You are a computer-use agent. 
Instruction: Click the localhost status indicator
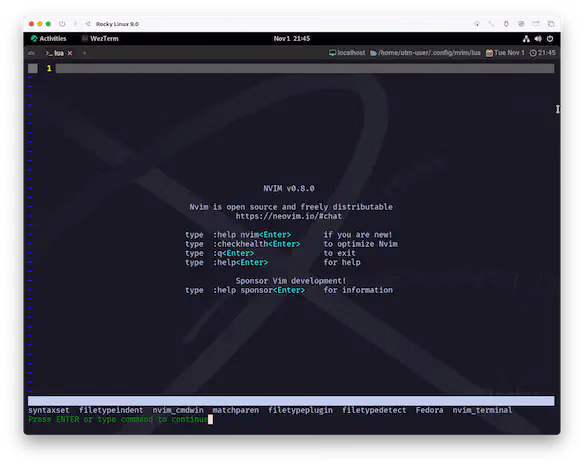click(x=347, y=53)
